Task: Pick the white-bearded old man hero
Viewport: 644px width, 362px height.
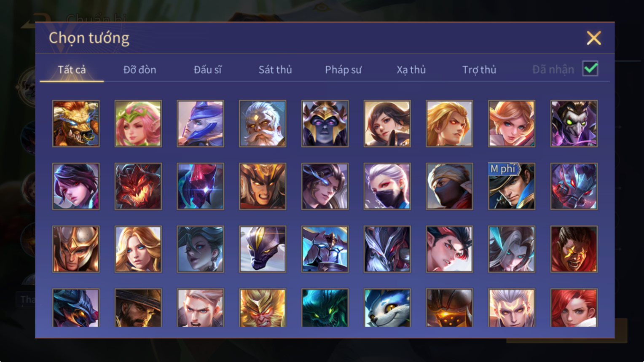Action: click(262, 123)
